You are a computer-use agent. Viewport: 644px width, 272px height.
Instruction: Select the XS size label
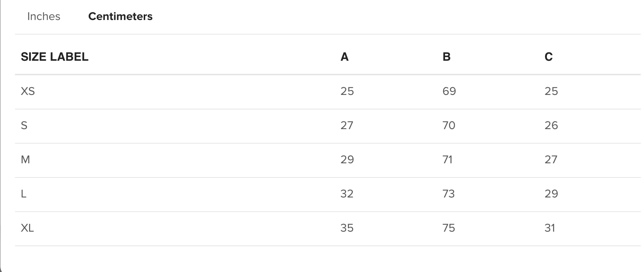[x=28, y=91]
